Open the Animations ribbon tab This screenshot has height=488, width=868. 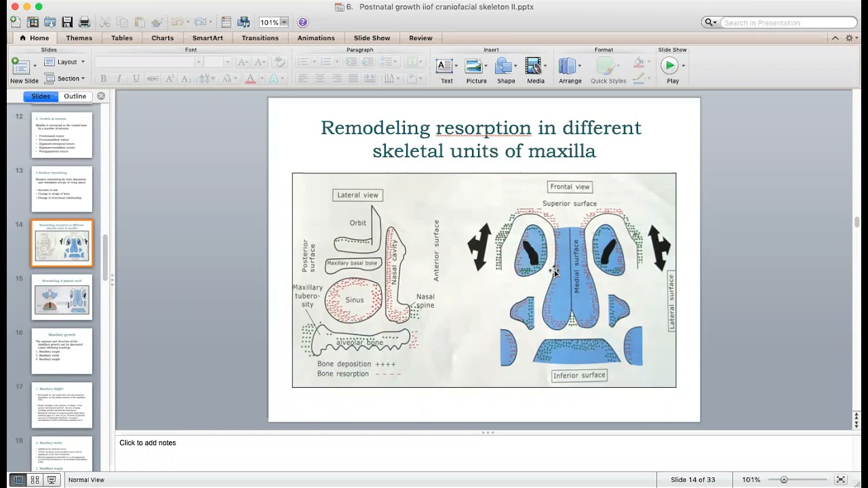(316, 38)
